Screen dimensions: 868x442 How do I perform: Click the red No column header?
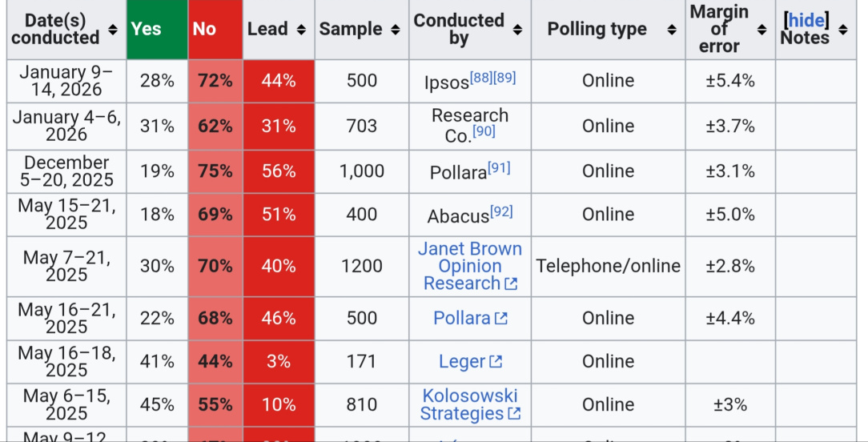point(204,29)
